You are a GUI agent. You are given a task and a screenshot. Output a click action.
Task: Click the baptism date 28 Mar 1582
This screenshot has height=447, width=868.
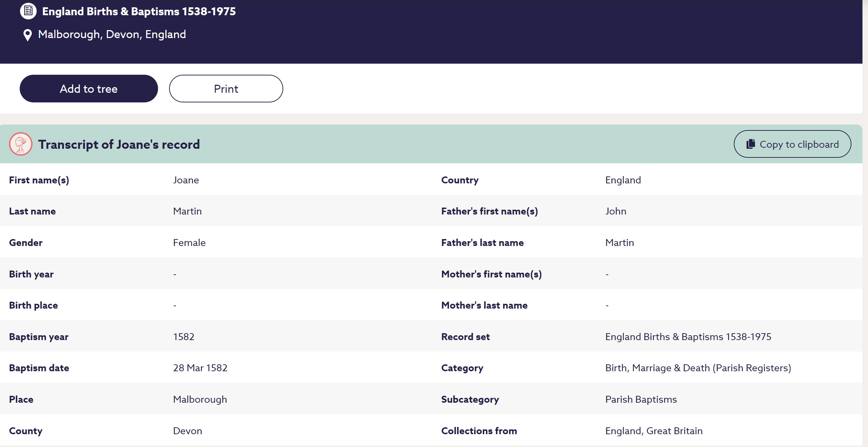pos(200,368)
